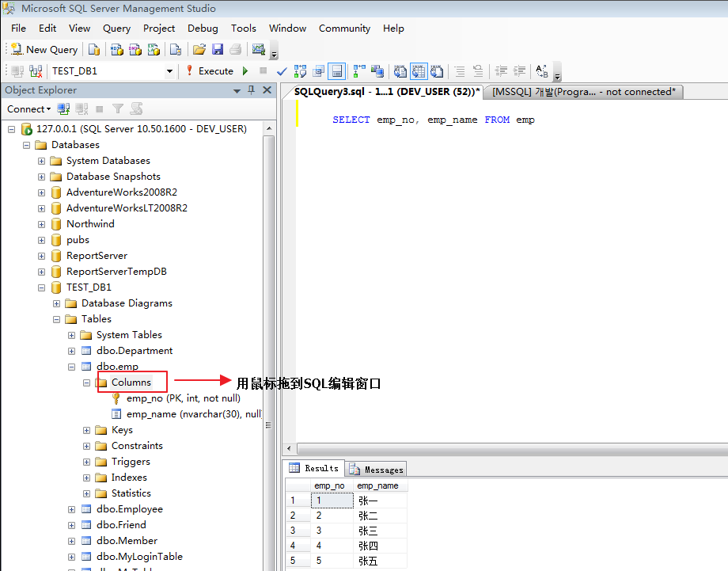The image size is (728, 571).
Task: Toggle the IntelliSense Enabled icon
Action: (x=336, y=71)
